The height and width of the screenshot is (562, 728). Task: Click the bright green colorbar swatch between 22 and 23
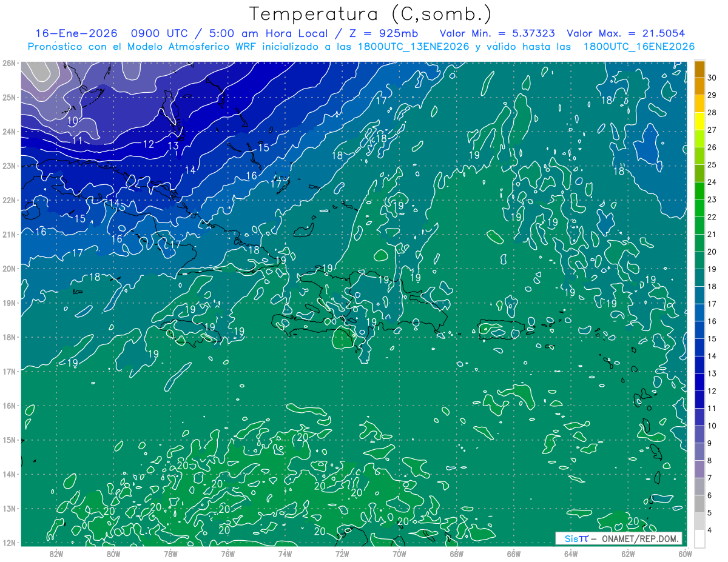[x=700, y=208]
